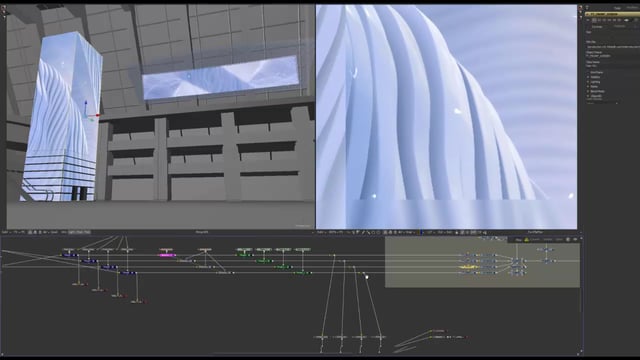This screenshot has width=640, height=360.
Task: Select the lowest dark blue node in flow
Action: click(x=128, y=273)
